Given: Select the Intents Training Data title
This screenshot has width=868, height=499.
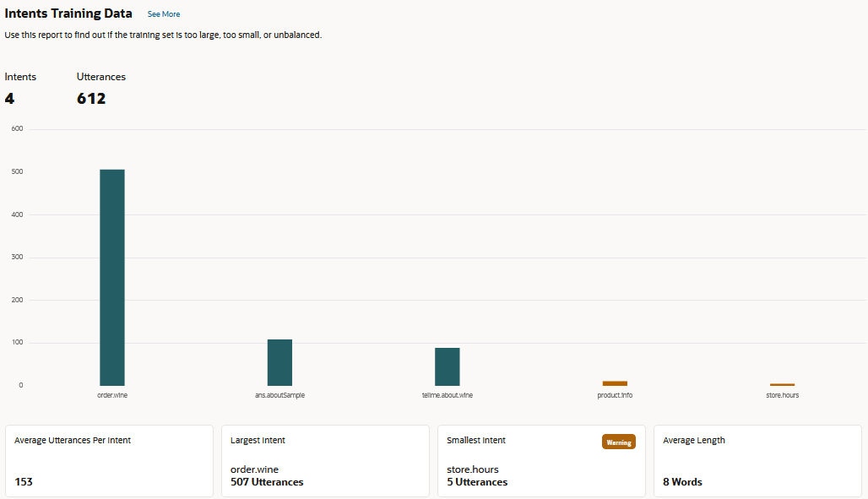Looking at the screenshot, I should pos(68,13).
